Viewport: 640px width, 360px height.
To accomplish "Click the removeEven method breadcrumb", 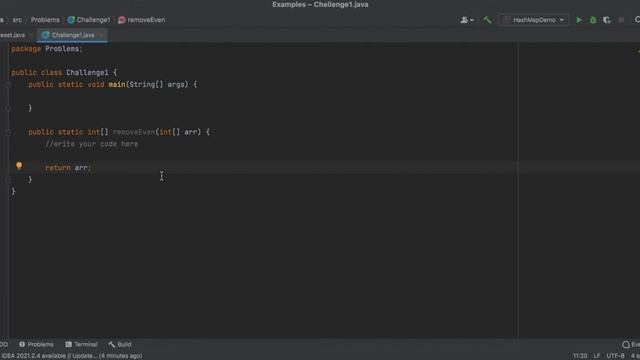I will click(142, 20).
